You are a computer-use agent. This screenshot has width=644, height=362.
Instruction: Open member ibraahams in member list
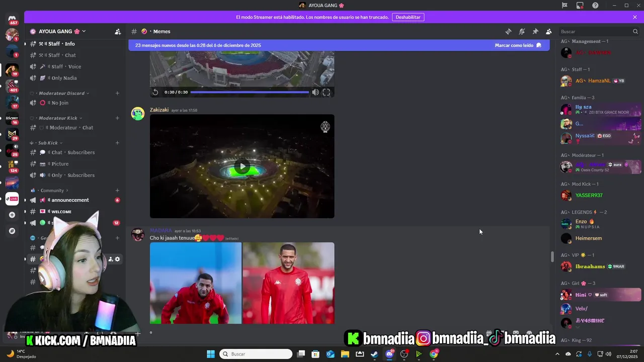pos(601,266)
